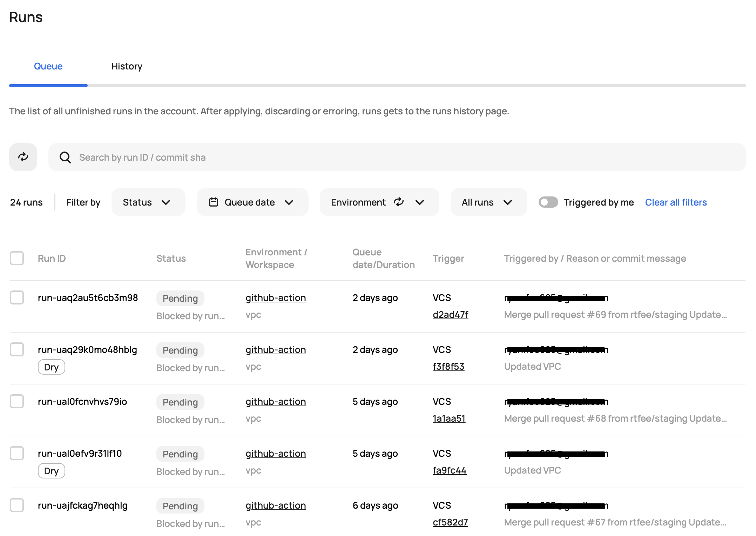Open the Environment dropdown chevron
The image size is (756, 536).
(x=420, y=202)
